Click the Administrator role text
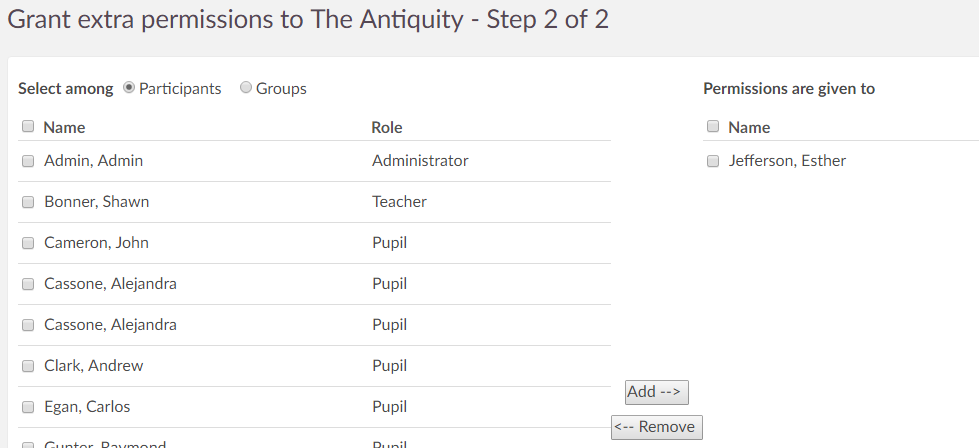 point(420,160)
